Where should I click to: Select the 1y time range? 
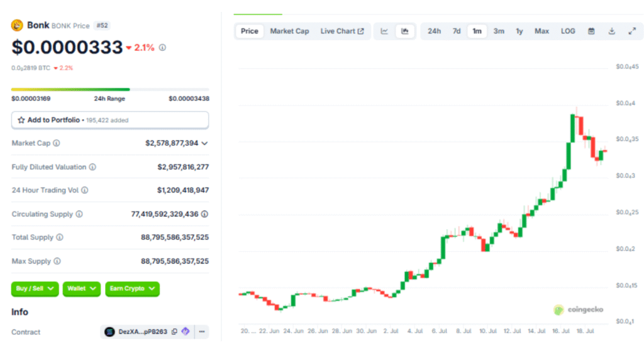tap(519, 31)
